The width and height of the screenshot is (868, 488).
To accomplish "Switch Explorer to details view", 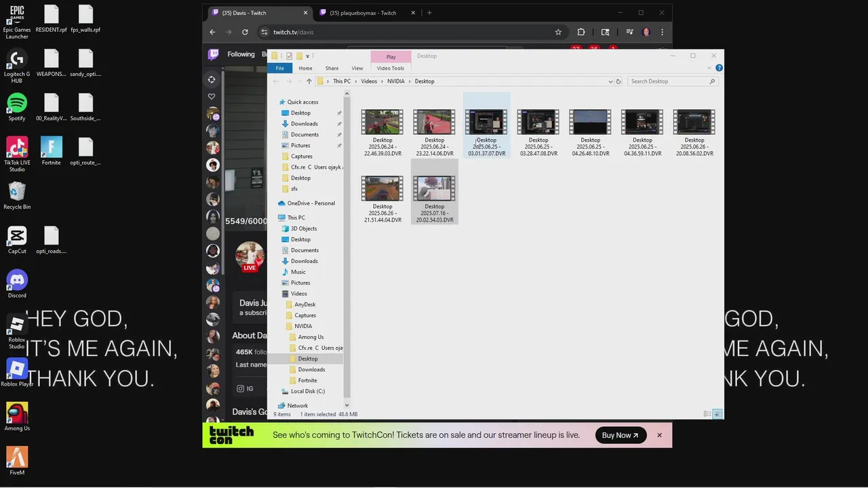I will click(x=707, y=414).
